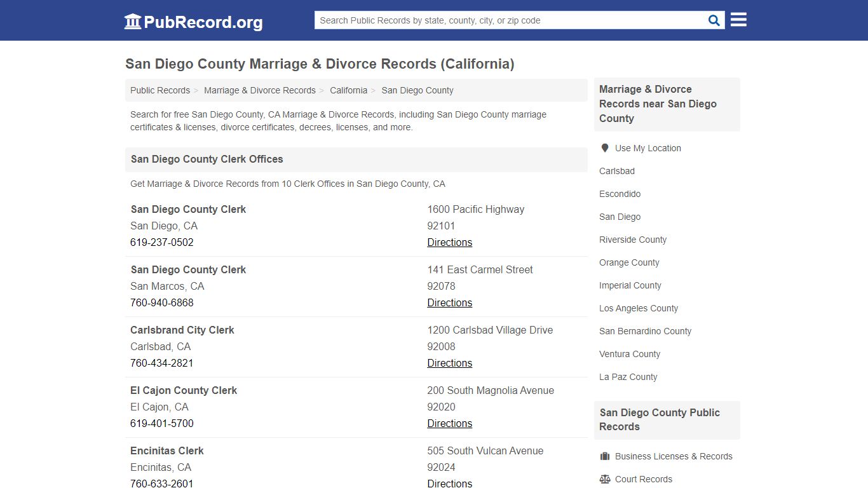This screenshot has width=868, height=488.
Task: Get Directions to 1600 Pacific Highway
Action: click(450, 242)
